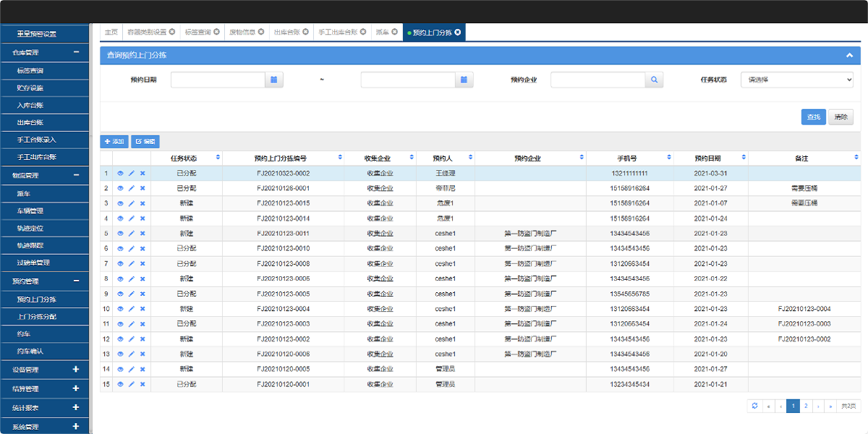The height and width of the screenshot is (434, 868).
Task: Click the eye view icon in row 3
Action: [x=120, y=203]
